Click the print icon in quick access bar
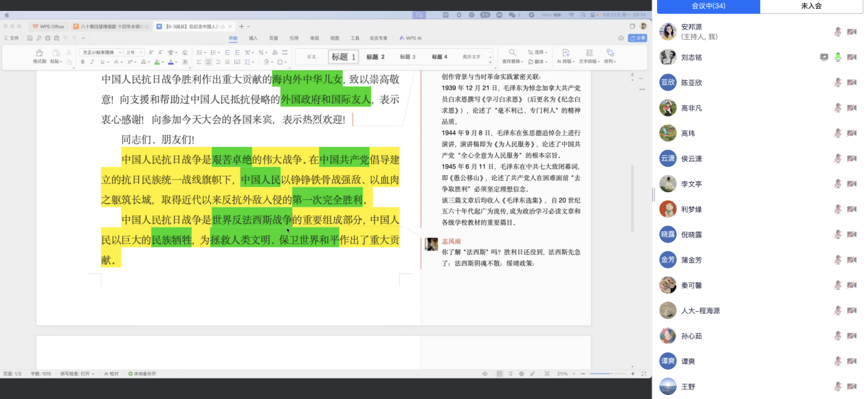Screen dimensions: 868x399 point(48,38)
